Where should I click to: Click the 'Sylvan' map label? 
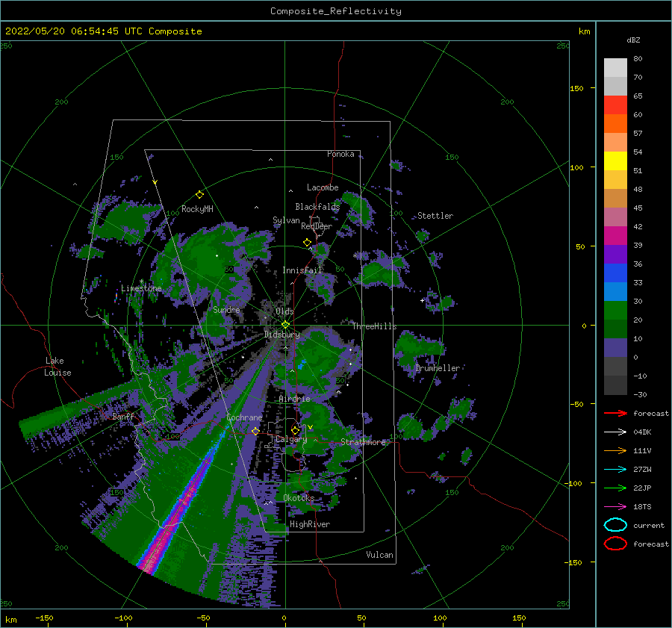(286, 220)
